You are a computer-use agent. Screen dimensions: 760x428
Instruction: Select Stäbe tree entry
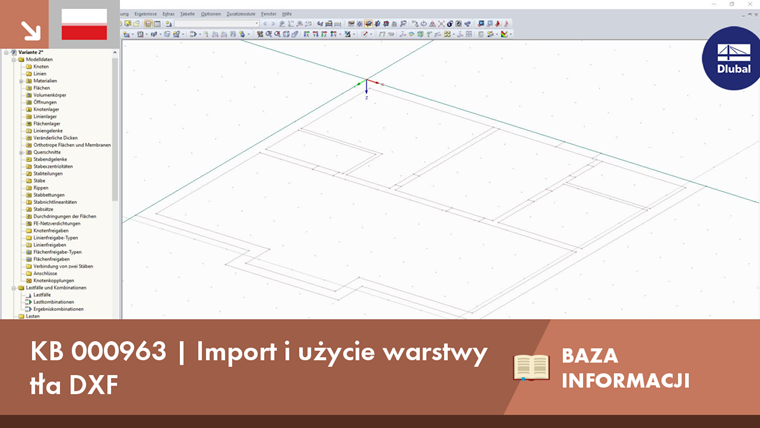[39, 181]
